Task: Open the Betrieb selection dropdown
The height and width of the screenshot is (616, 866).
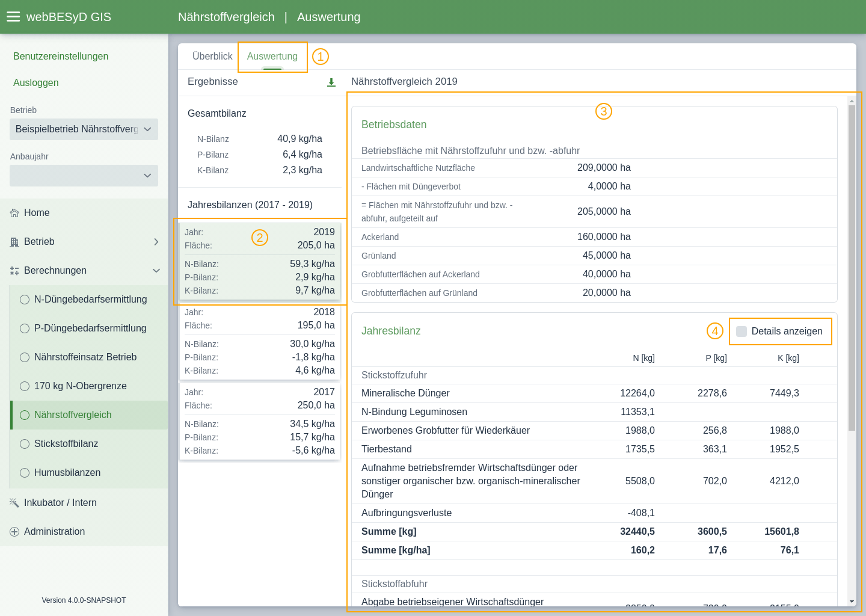Action: tap(84, 129)
